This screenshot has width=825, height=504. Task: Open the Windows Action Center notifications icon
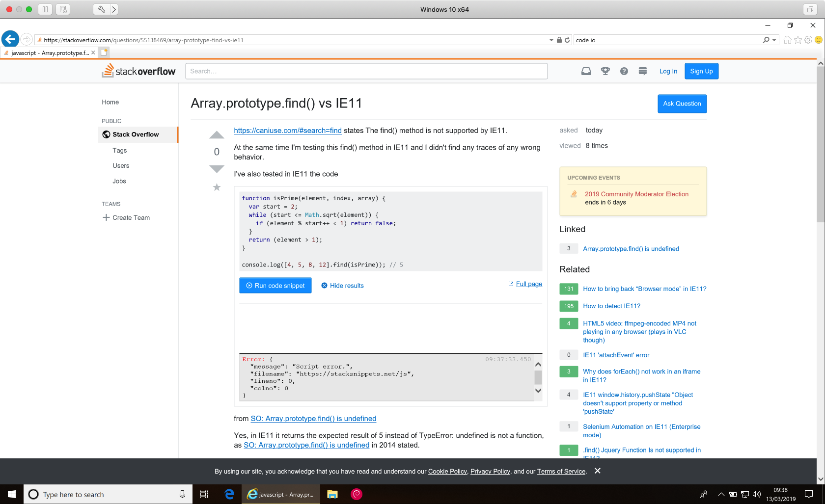809,494
